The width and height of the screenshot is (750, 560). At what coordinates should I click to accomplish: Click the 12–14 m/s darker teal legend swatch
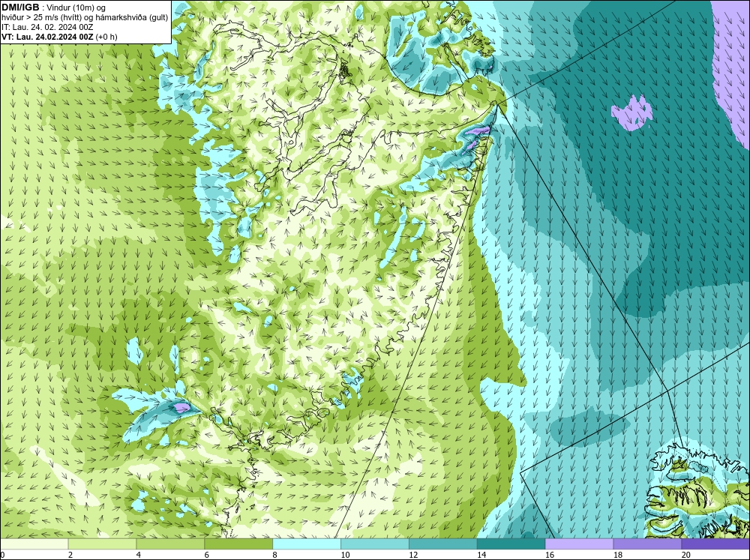(443, 544)
